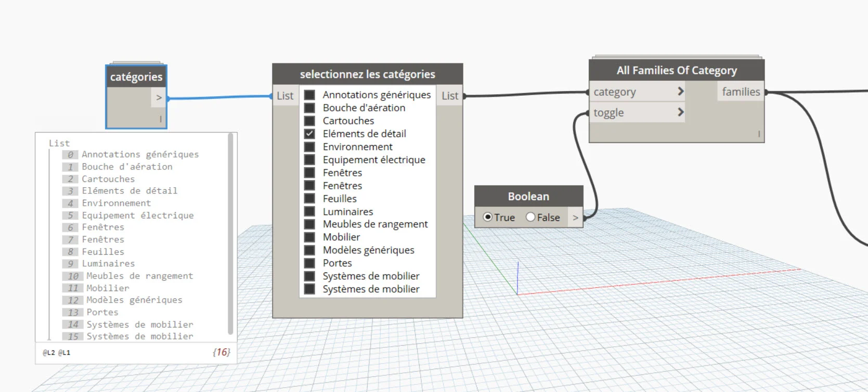Image resolution: width=868 pixels, height=392 pixels.
Task: Select preview row 2 Cartouches
Action: 98,179
